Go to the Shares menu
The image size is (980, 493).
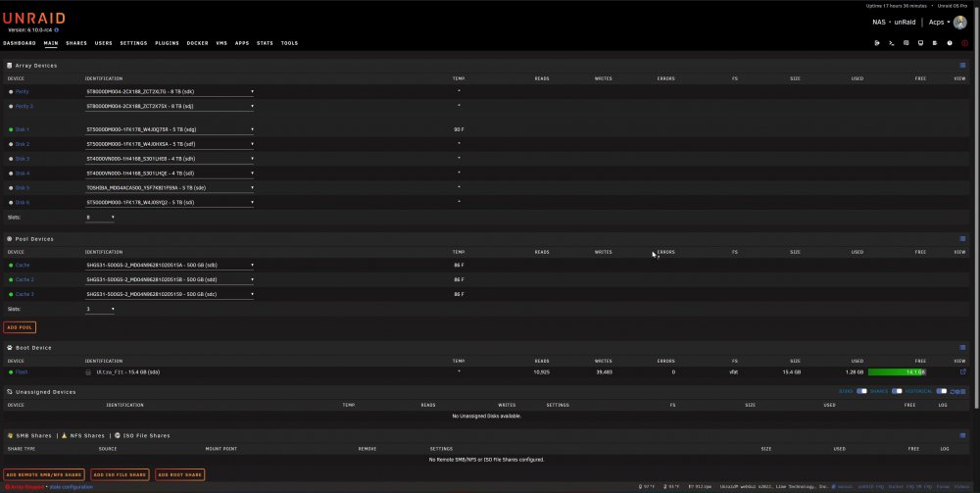76,43
